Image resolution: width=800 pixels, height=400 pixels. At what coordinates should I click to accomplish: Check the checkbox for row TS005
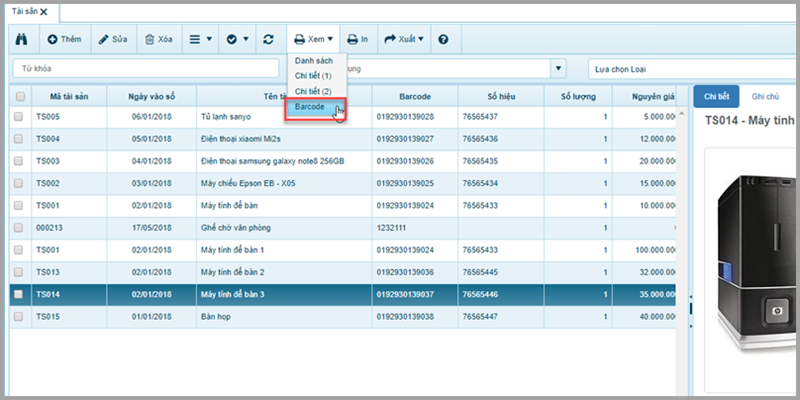coord(19,117)
